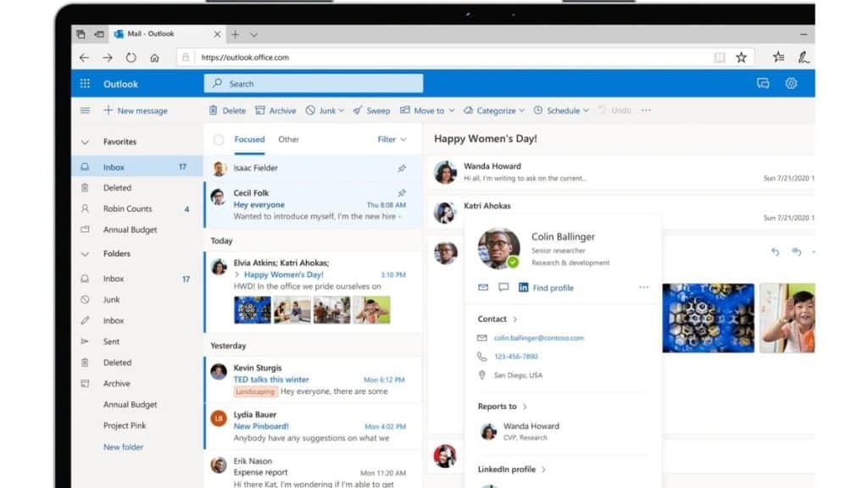The height and width of the screenshot is (488, 868).
Task: Click the 123-456-7890 phone link
Action: (x=516, y=357)
